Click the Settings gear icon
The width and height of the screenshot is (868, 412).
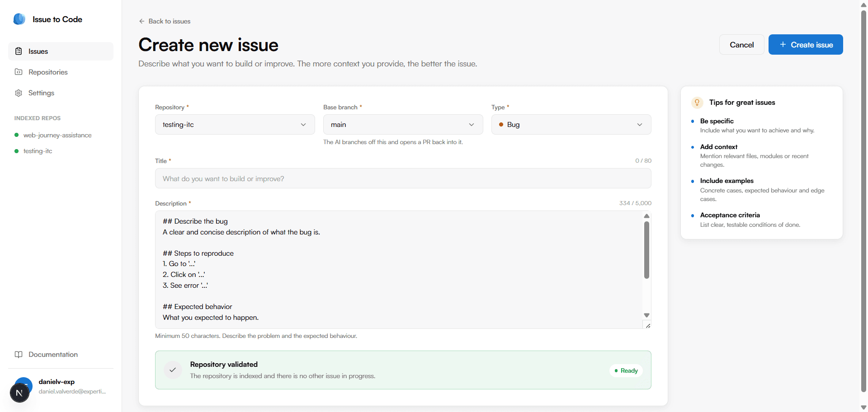19,93
